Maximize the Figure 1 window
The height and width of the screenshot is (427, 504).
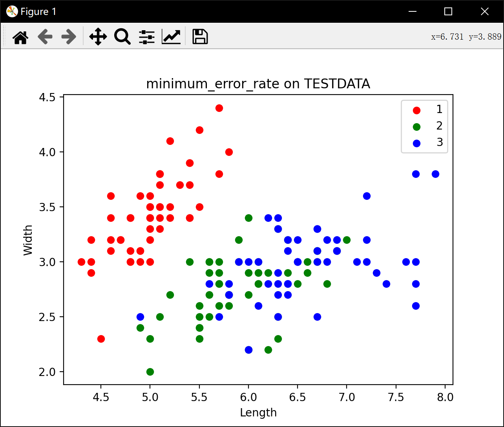coord(448,12)
